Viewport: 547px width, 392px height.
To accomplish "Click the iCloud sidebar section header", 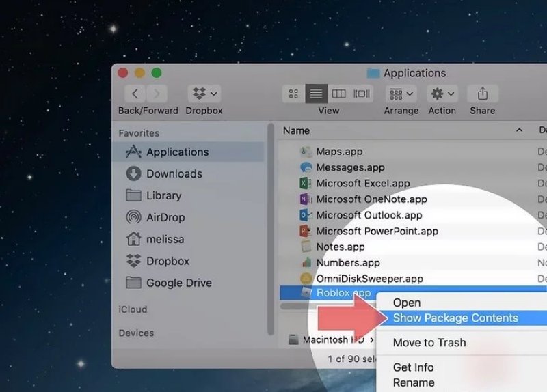I will coord(133,309).
